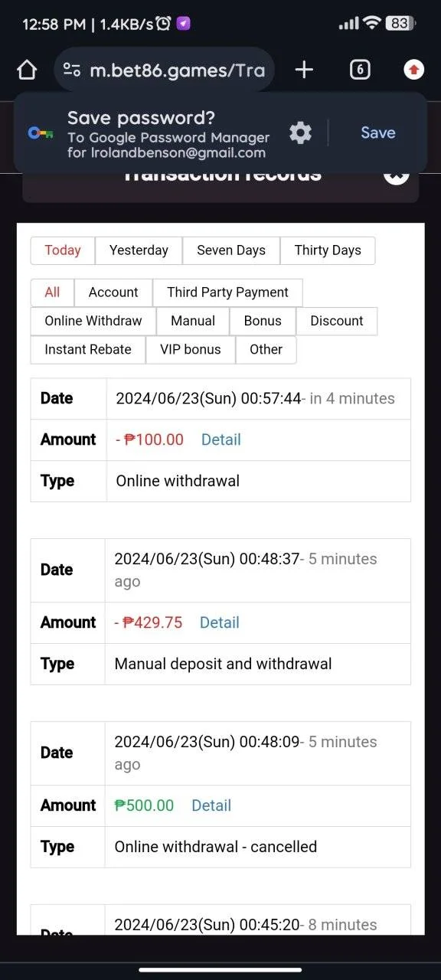The width and height of the screenshot is (441, 980).
Task: Tap the site info icon in address bar
Action: click(72, 70)
